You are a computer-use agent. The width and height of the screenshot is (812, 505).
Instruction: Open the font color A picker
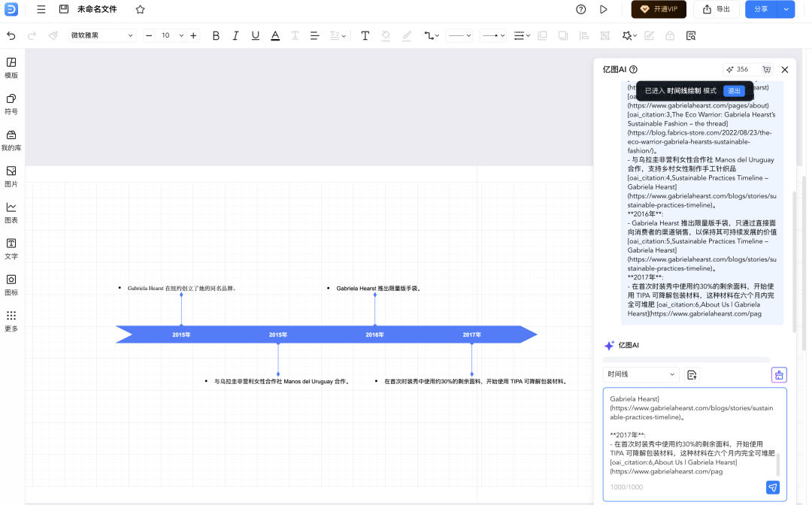tap(275, 36)
